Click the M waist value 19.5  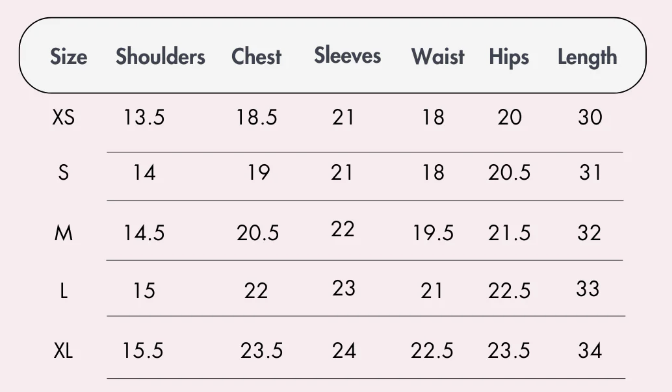(x=433, y=233)
